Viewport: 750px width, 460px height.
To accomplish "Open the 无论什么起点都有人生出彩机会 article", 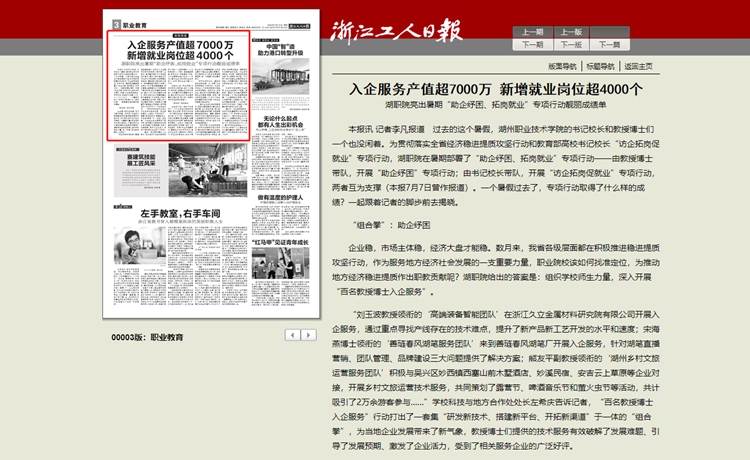I will pyautogui.click(x=280, y=121).
